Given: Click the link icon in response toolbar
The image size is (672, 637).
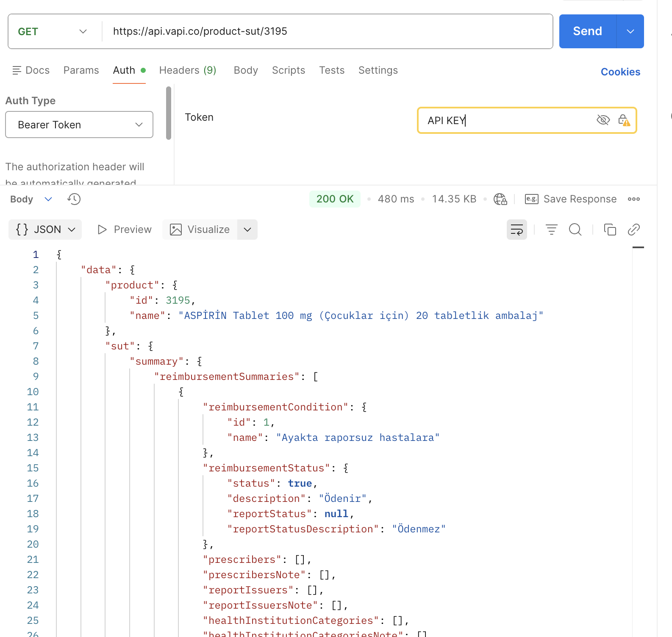Looking at the screenshot, I should pos(633,230).
